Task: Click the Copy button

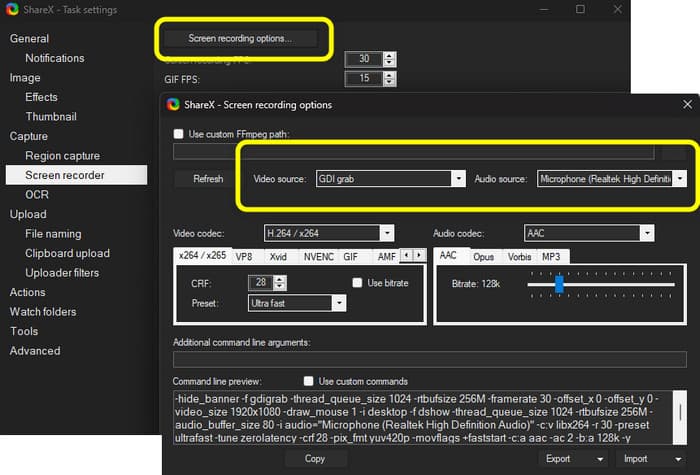Action: [315, 458]
